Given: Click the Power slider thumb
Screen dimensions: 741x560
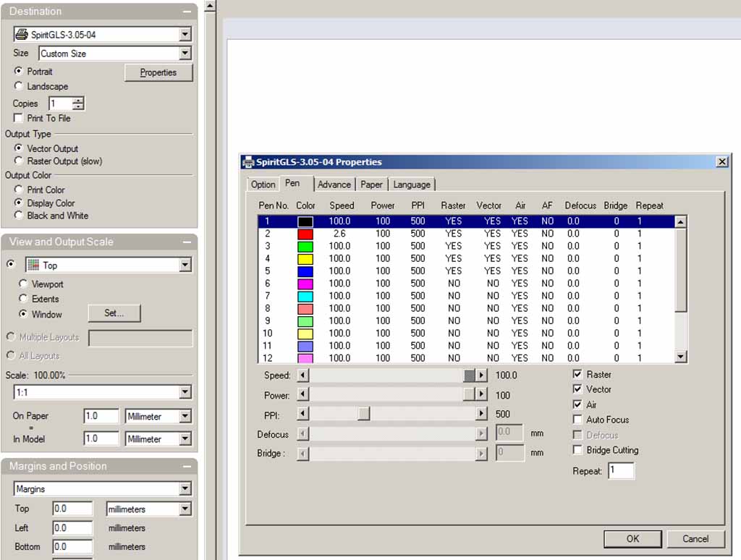Looking at the screenshot, I should coord(469,394).
